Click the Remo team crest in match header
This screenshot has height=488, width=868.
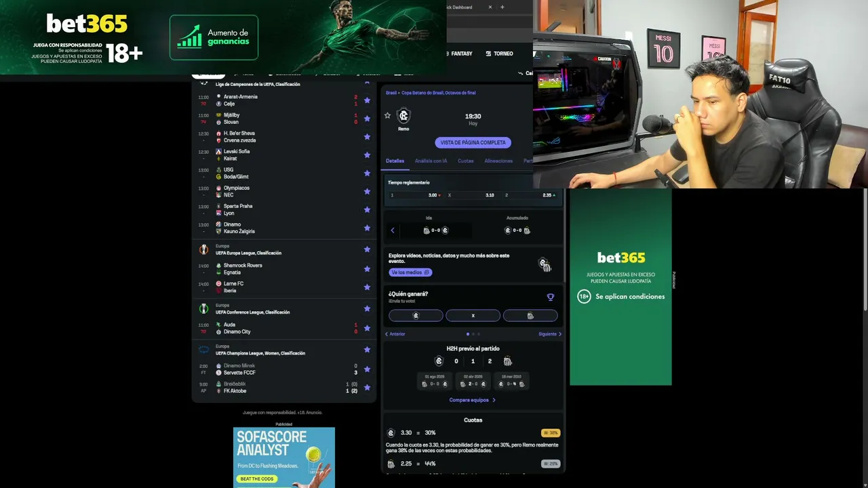[x=403, y=116]
